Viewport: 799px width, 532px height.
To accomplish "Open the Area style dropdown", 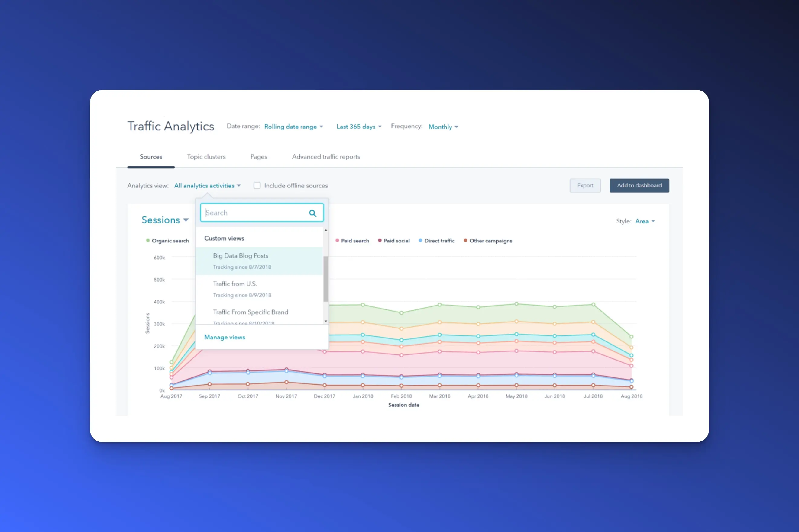I will tap(645, 221).
